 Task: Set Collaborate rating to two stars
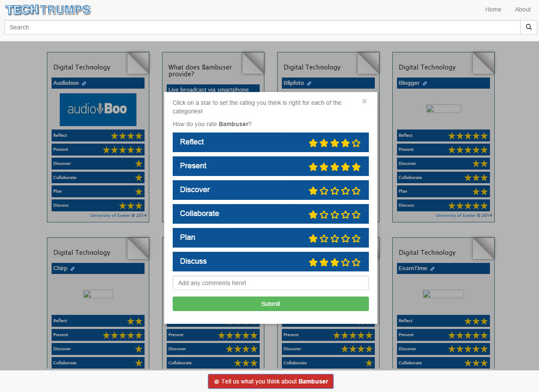coord(324,215)
